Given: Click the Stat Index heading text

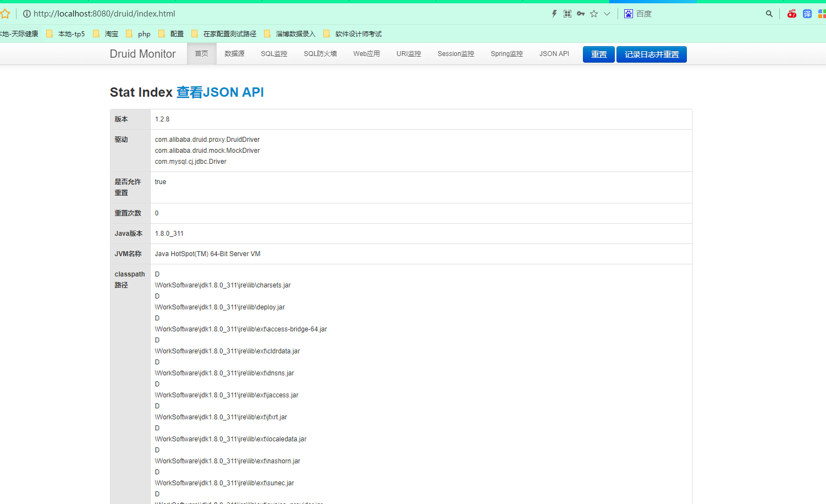Looking at the screenshot, I should pyautogui.click(x=141, y=92).
